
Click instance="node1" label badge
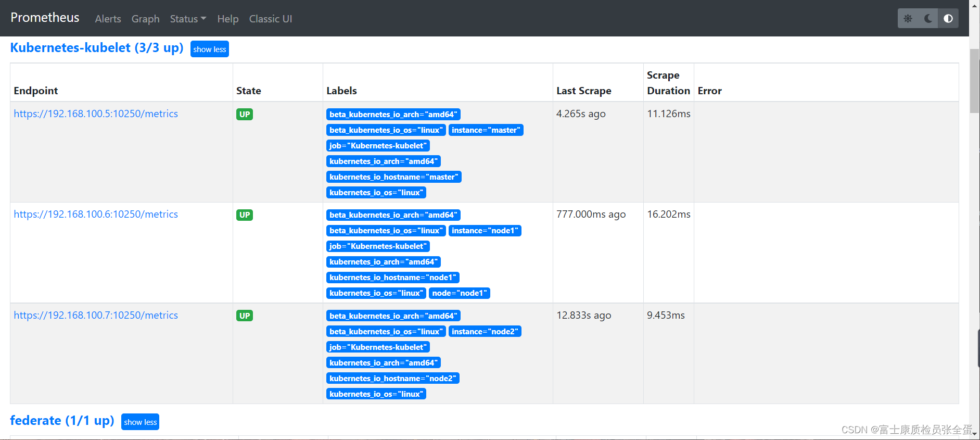485,231
